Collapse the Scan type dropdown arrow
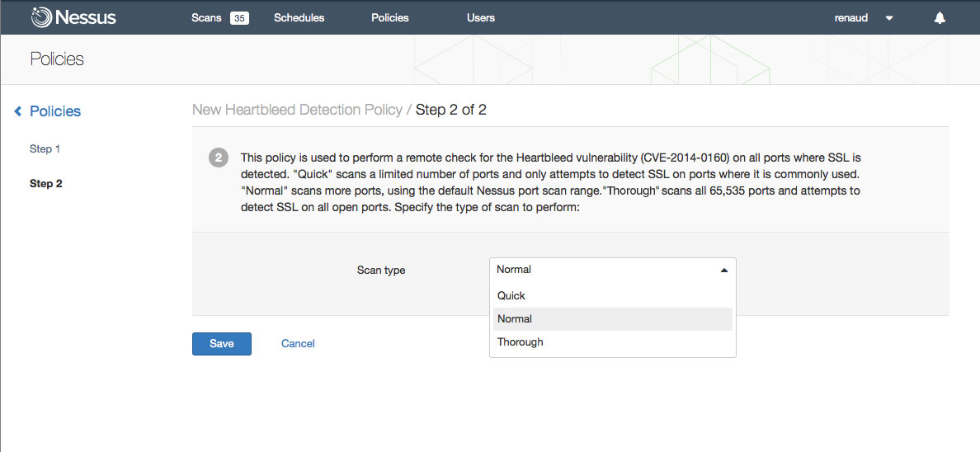 coord(723,270)
